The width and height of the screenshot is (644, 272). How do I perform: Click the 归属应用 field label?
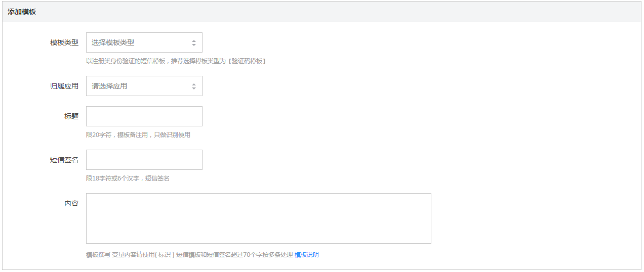click(x=64, y=86)
